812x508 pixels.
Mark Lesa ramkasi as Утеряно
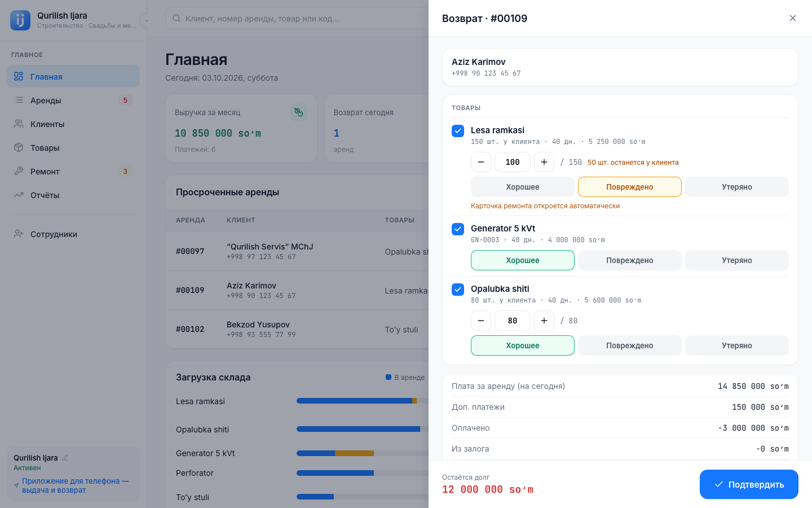(x=737, y=187)
